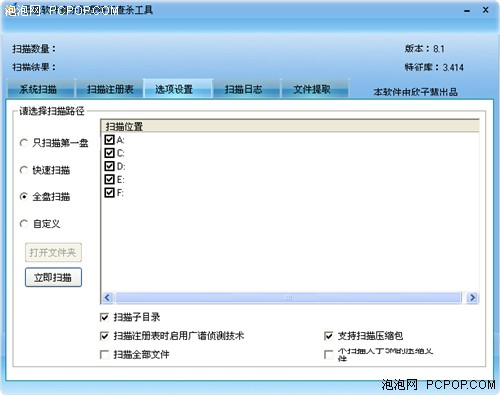The height and width of the screenshot is (395, 500).
Task: Select 只扫描第一盘 radio option
Action: pos(24,143)
